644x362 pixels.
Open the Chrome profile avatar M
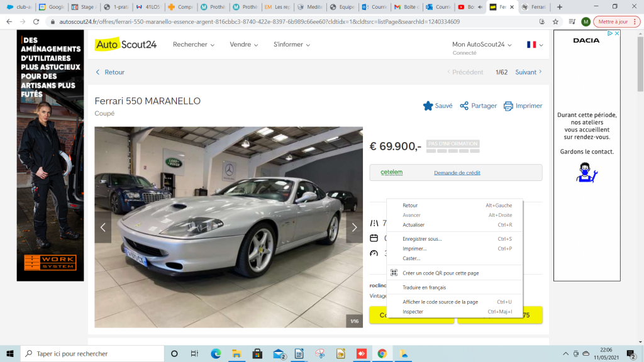pos(586,22)
